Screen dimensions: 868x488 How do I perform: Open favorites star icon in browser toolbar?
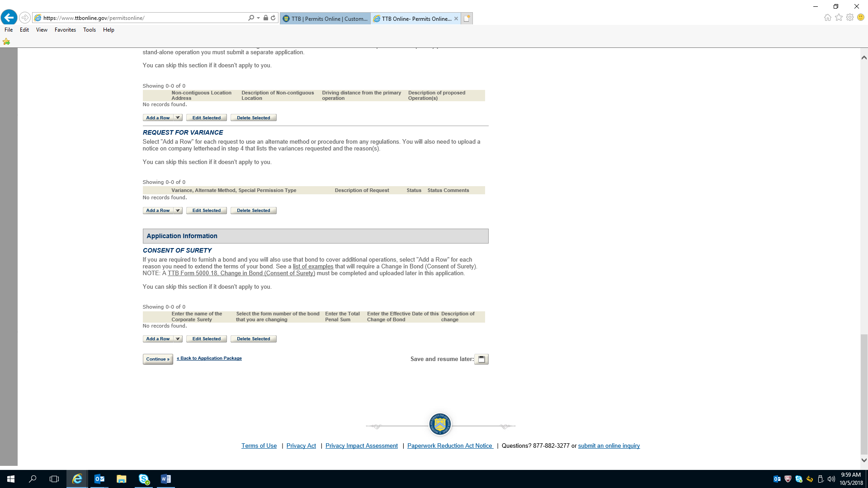tap(839, 18)
